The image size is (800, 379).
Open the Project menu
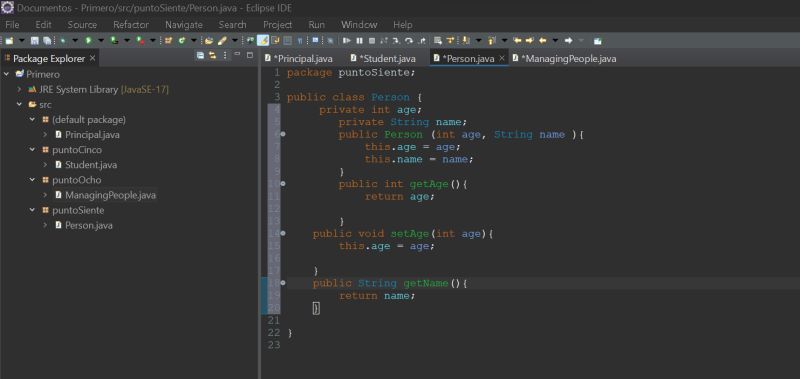[x=278, y=24]
